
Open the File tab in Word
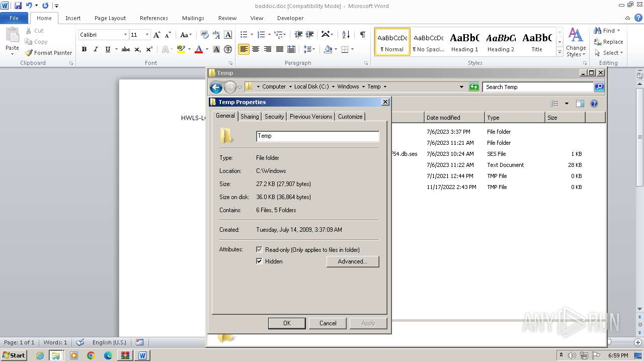pos(14,18)
